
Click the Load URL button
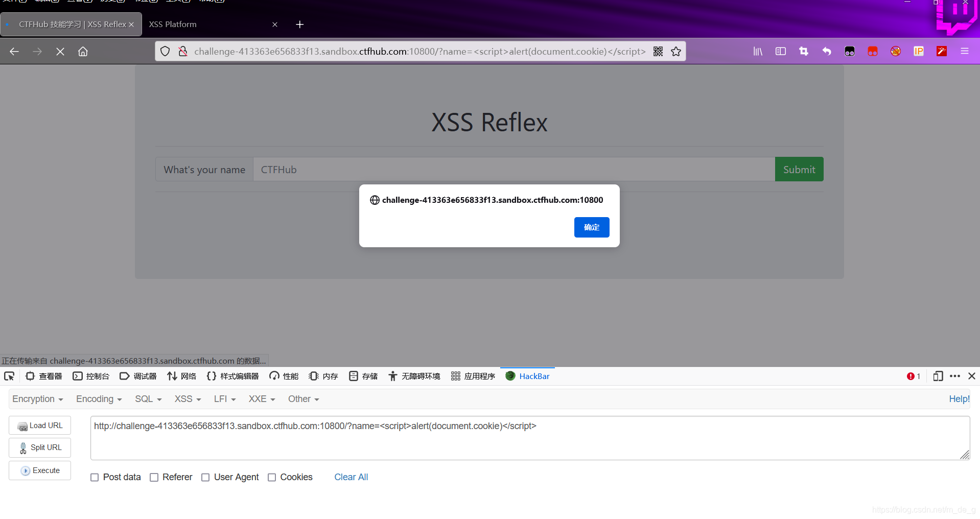point(40,426)
